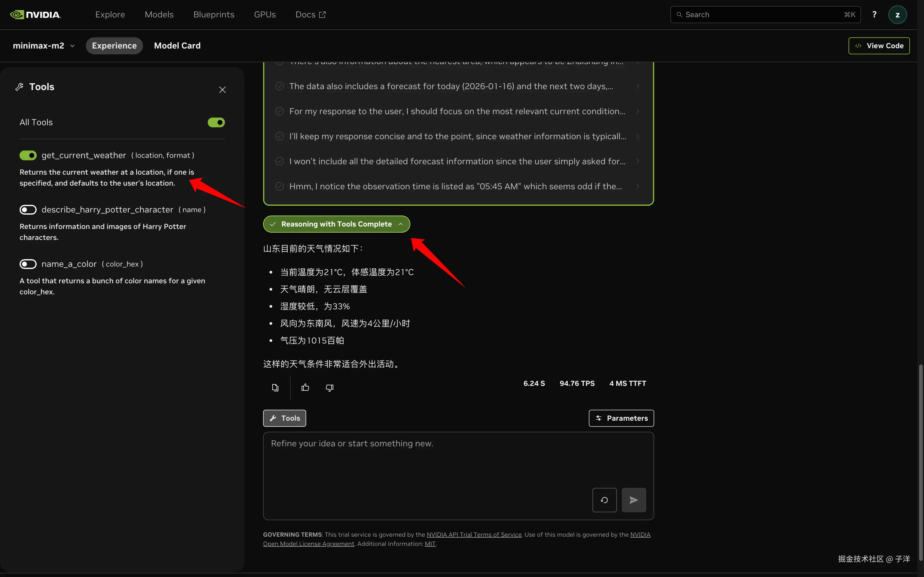The height and width of the screenshot is (577, 924).
Task: Open the user avatar 'z' menu
Action: [x=897, y=15]
